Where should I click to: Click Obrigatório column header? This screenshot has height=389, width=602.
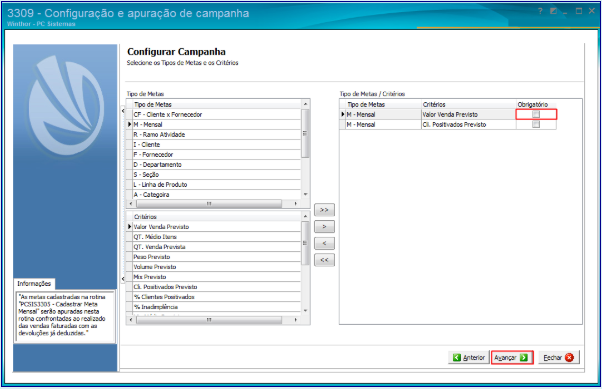[536, 104]
